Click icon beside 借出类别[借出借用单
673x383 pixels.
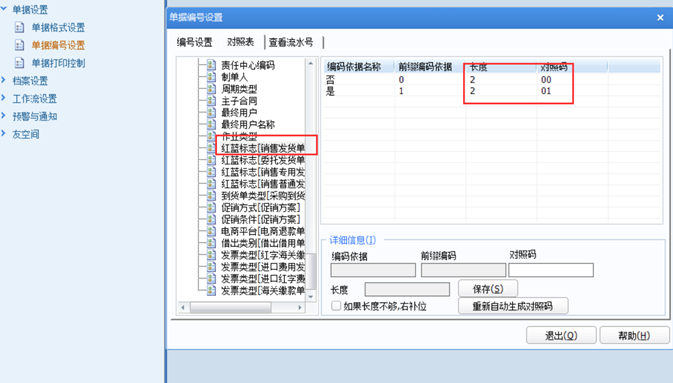[x=211, y=243]
